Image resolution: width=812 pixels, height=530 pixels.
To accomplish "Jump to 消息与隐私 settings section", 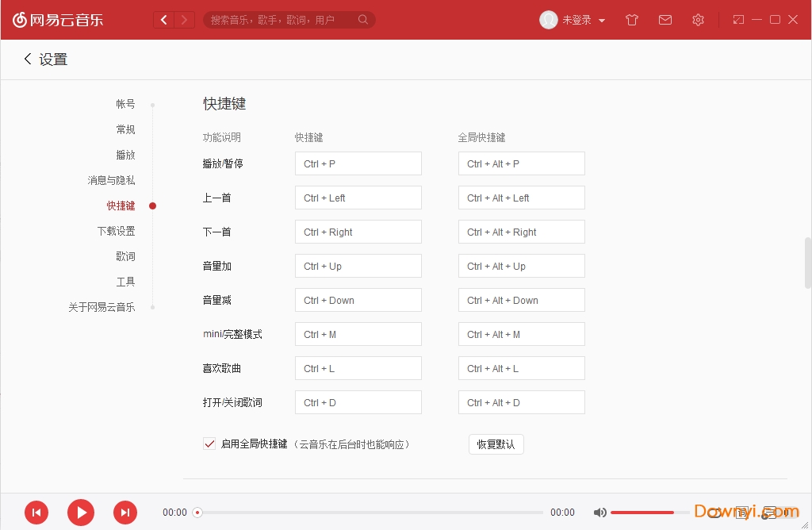I will coord(111,180).
